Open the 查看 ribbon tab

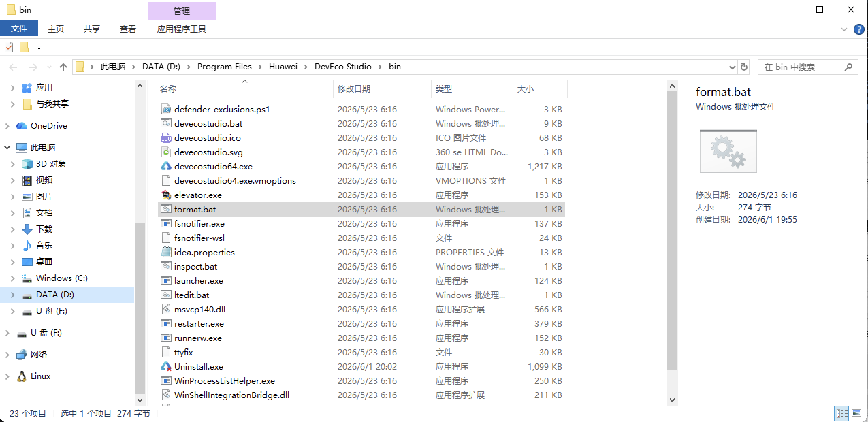pyautogui.click(x=128, y=29)
